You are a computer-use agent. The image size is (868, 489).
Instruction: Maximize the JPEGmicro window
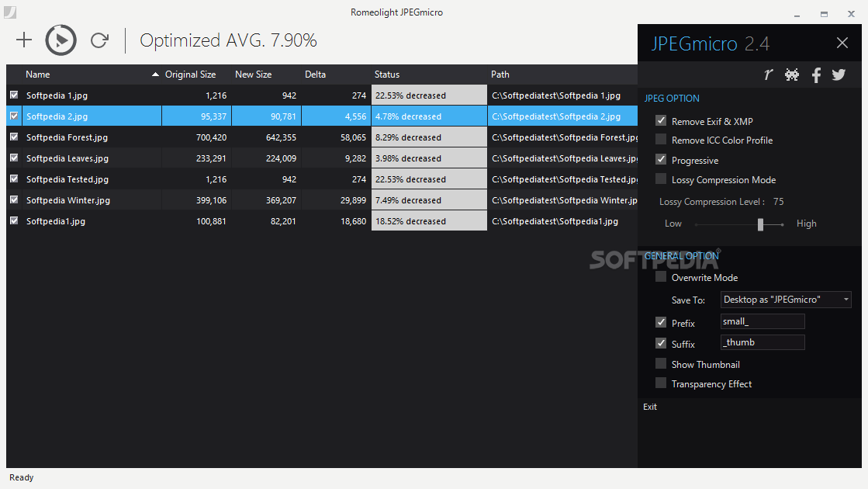click(825, 14)
